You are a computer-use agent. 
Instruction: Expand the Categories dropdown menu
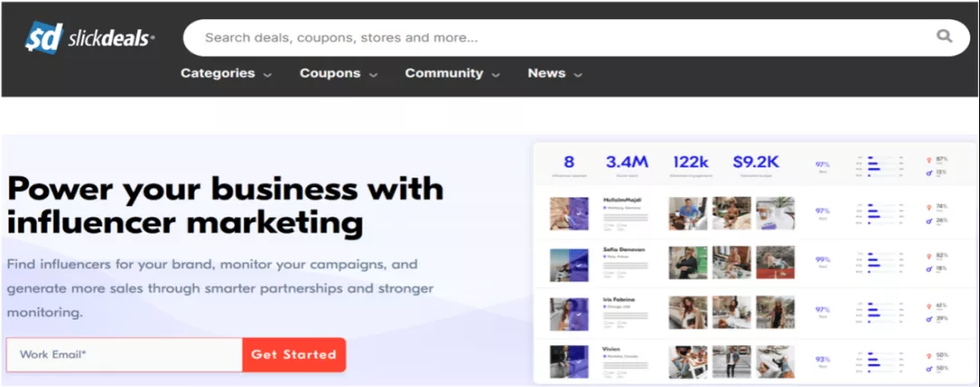(x=226, y=74)
